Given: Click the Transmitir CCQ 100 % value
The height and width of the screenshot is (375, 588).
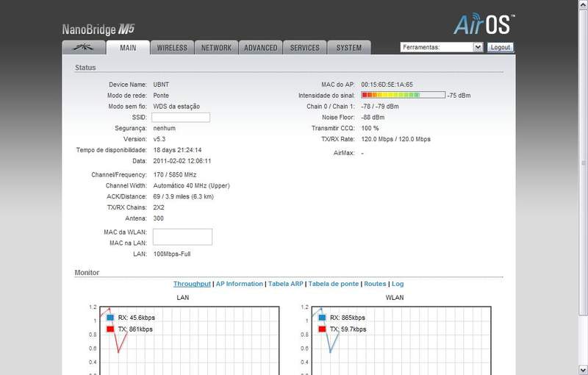Looking at the screenshot, I should [x=370, y=128].
